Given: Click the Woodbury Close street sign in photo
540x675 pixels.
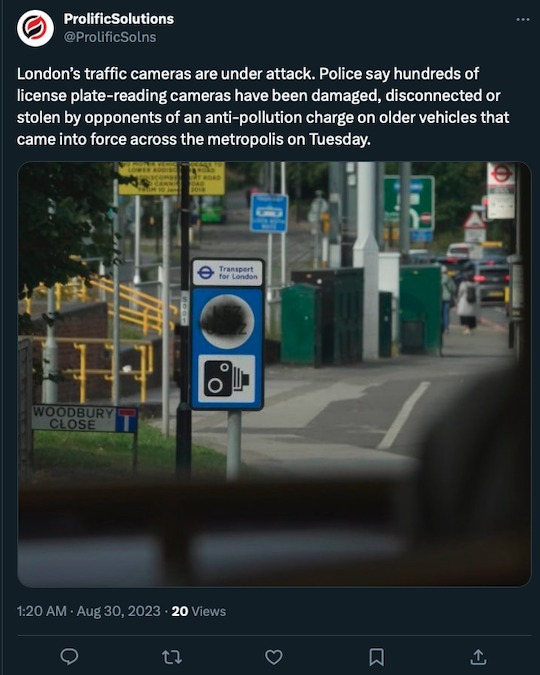Looking at the screenshot, I should (x=85, y=418).
